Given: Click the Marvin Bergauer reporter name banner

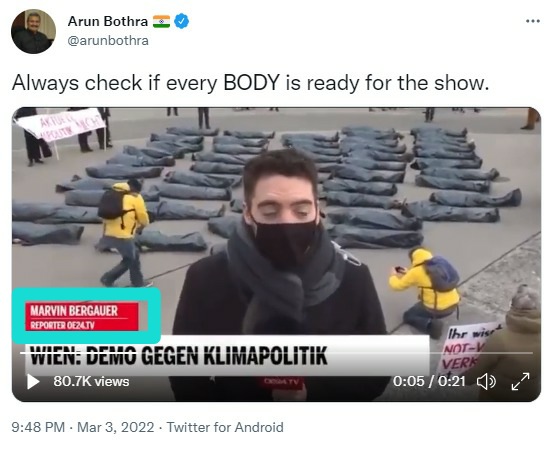Looking at the screenshot, I should (x=82, y=316).
